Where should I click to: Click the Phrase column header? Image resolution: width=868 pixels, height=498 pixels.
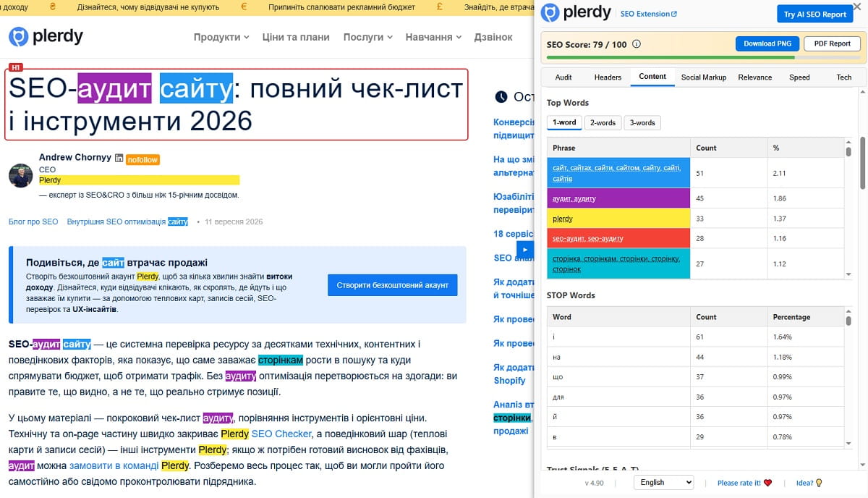(618, 148)
